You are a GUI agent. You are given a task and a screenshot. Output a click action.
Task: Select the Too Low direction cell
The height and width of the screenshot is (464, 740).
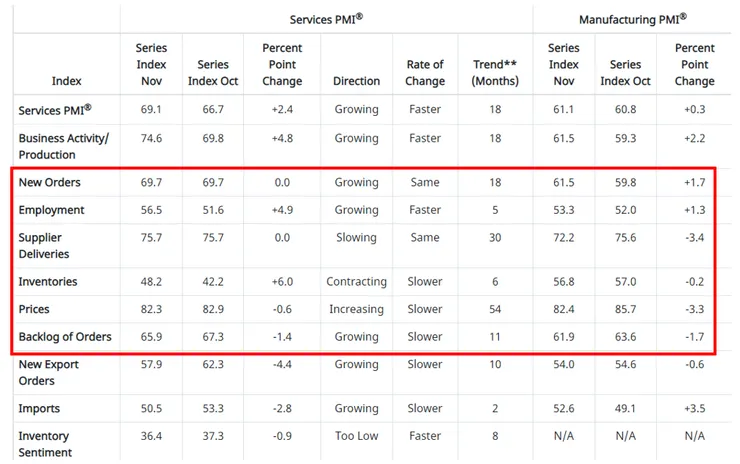click(x=356, y=436)
